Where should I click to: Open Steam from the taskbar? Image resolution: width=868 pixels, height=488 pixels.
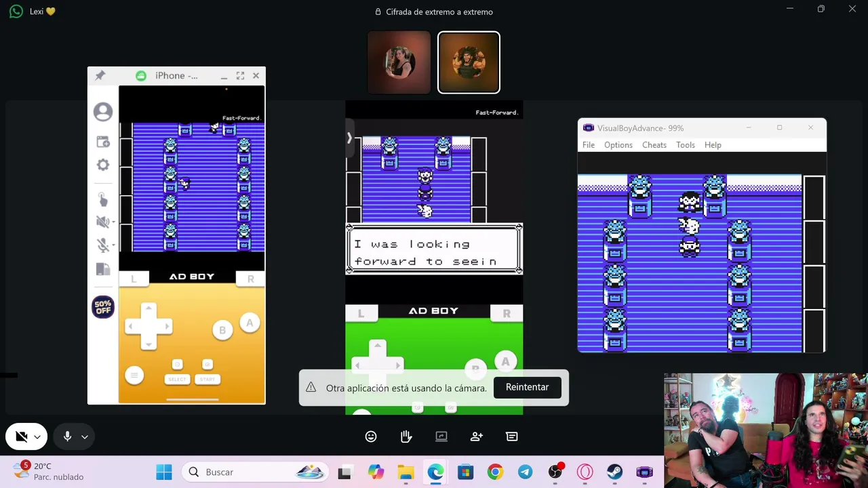pyautogui.click(x=615, y=472)
